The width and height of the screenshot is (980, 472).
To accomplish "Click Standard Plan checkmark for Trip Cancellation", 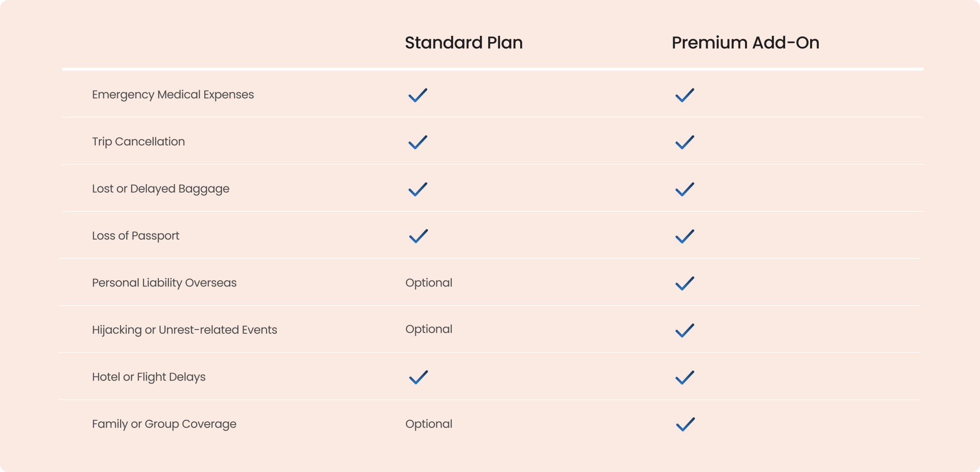I will pos(418,142).
